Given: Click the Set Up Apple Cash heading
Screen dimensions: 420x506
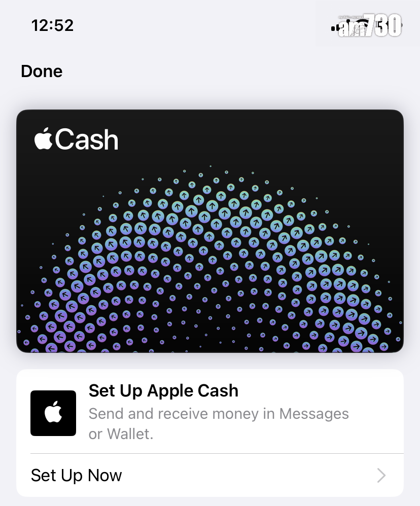Looking at the screenshot, I should [163, 390].
